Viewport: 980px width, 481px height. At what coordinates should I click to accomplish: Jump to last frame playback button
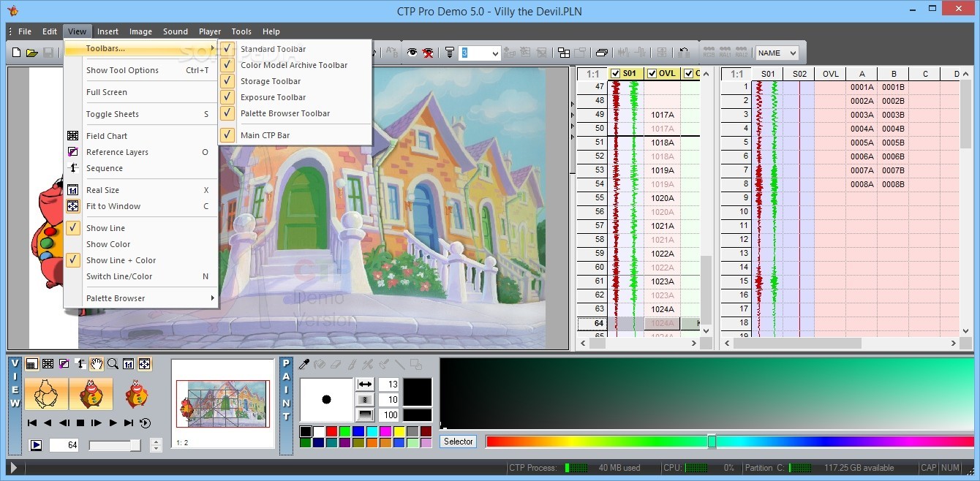click(x=129, y=423)
